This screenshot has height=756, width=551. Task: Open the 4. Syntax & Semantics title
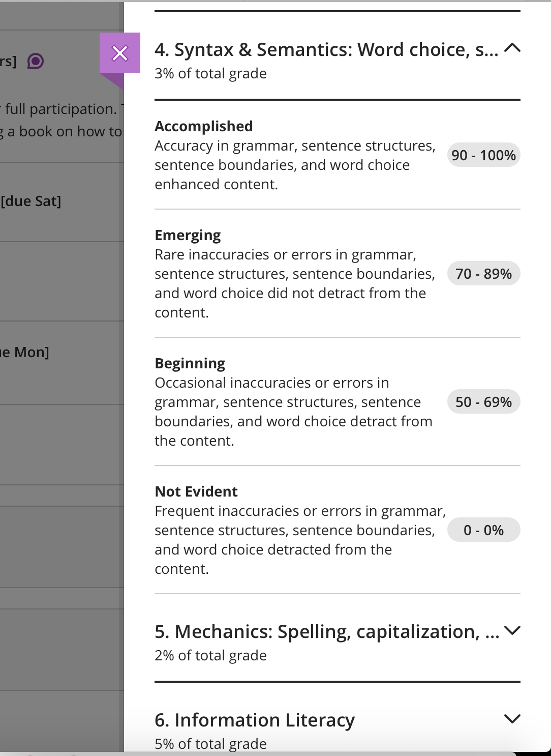pos(326,49)
